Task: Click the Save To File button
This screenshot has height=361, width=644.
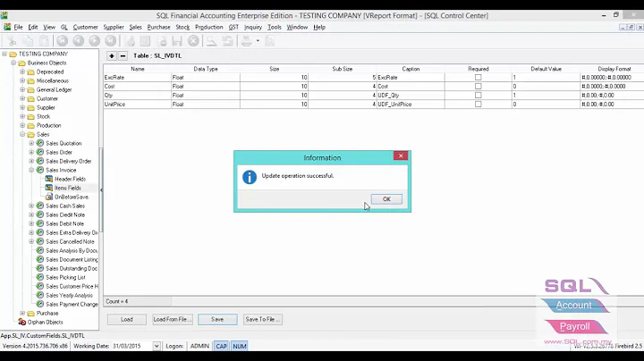Action: pos(262,319)
